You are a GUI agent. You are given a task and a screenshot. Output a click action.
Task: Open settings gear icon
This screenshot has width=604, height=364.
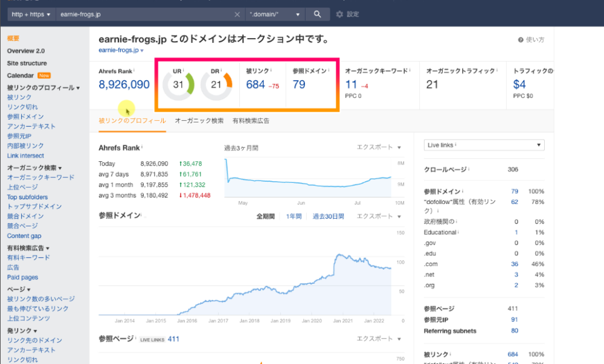pos(339,14)
